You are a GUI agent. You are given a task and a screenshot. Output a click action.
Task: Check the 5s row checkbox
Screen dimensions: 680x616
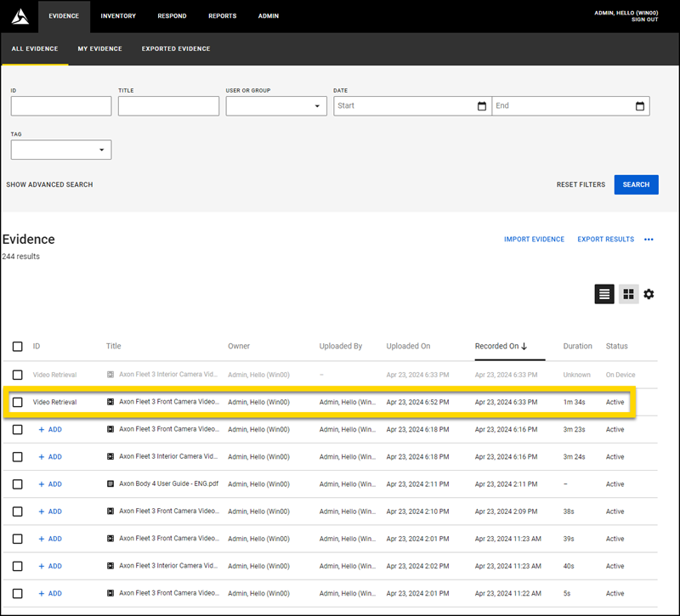pyautogui.click(x=17, y=593)
